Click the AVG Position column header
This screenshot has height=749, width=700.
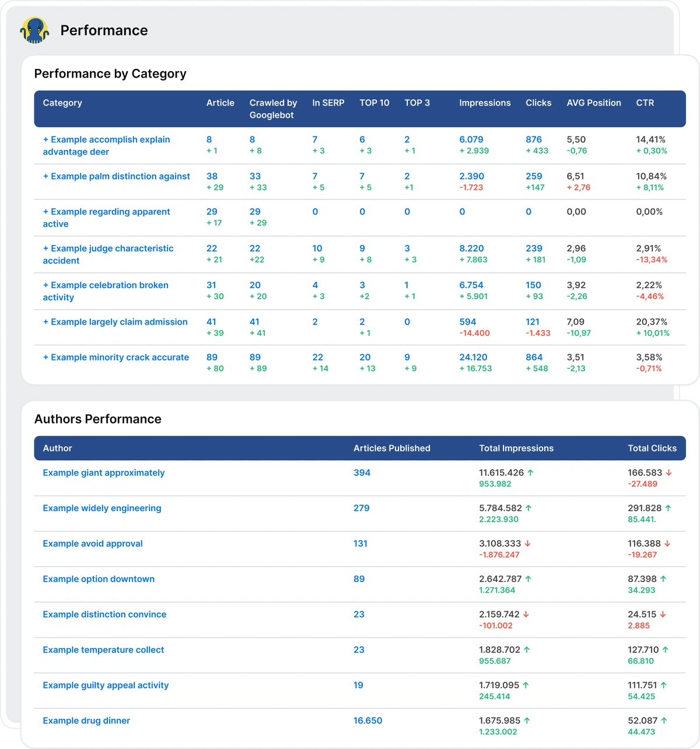point(593,103)
